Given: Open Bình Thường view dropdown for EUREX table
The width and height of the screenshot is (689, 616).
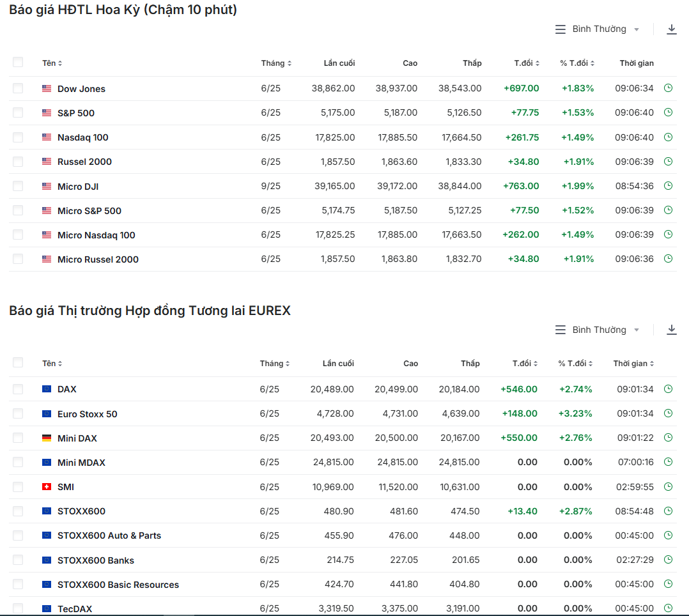Looking at the screenshot, I should 597,330.
